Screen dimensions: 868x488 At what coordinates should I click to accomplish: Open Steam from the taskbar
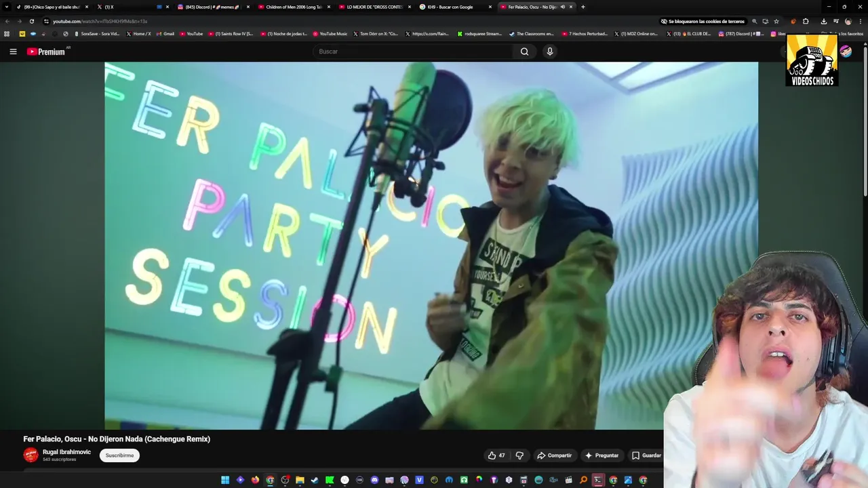tap(315, 480)
